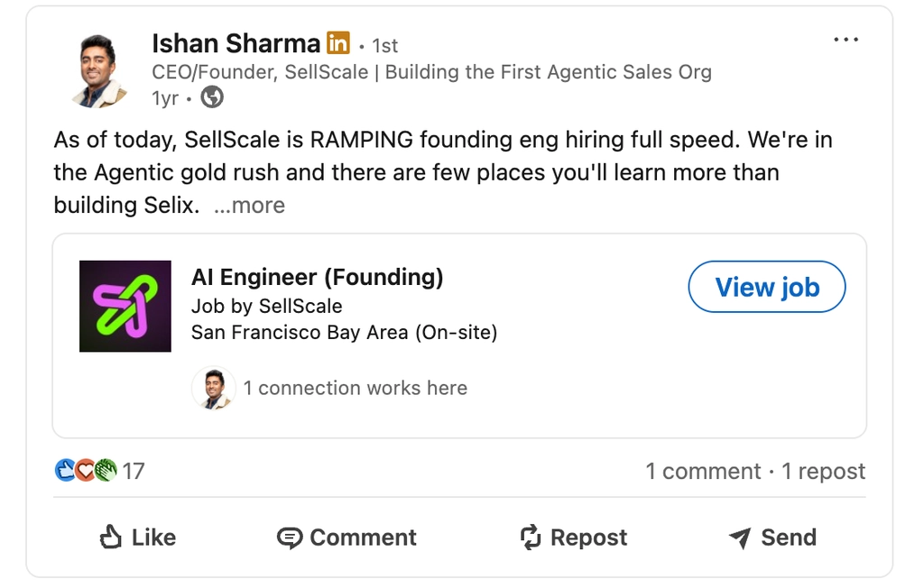
Task: Repost this post
Action: (x=574, y=537)
